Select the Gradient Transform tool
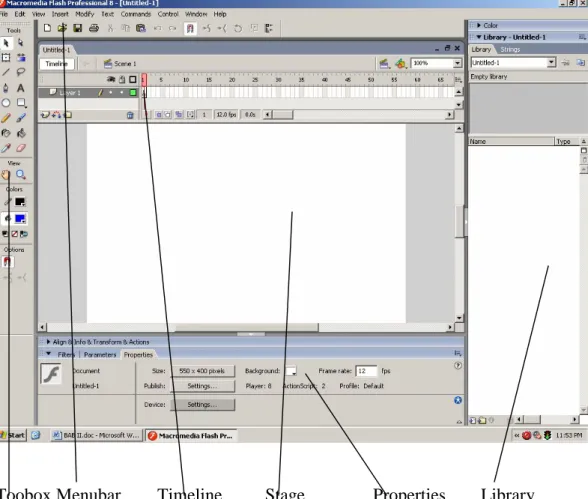The width and height of the screenshot is (588, 499). pyautogui.click(x=21, y=57)
